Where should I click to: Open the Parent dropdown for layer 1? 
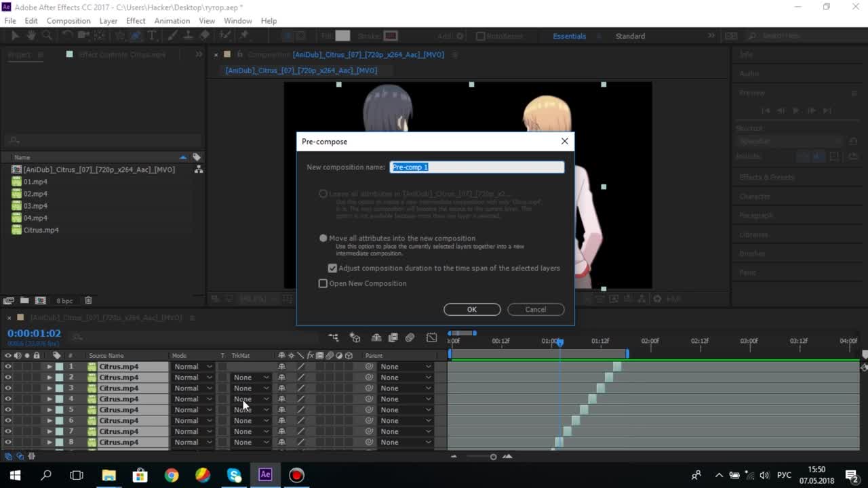click(x=406, y=367)
